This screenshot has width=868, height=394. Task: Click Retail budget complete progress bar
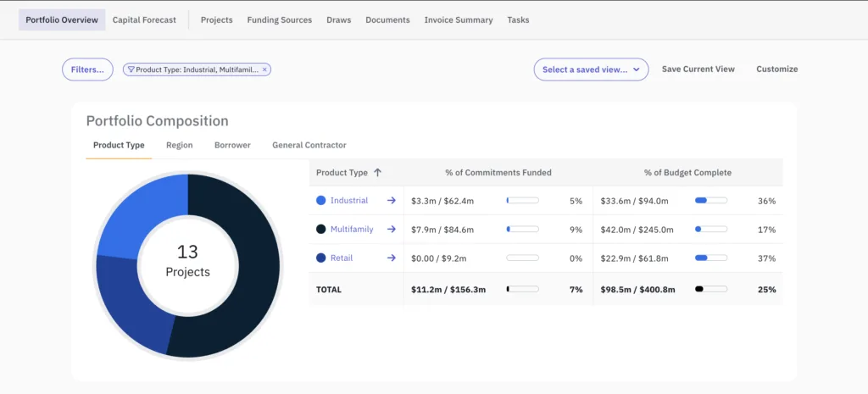click(x=711, y=258)
